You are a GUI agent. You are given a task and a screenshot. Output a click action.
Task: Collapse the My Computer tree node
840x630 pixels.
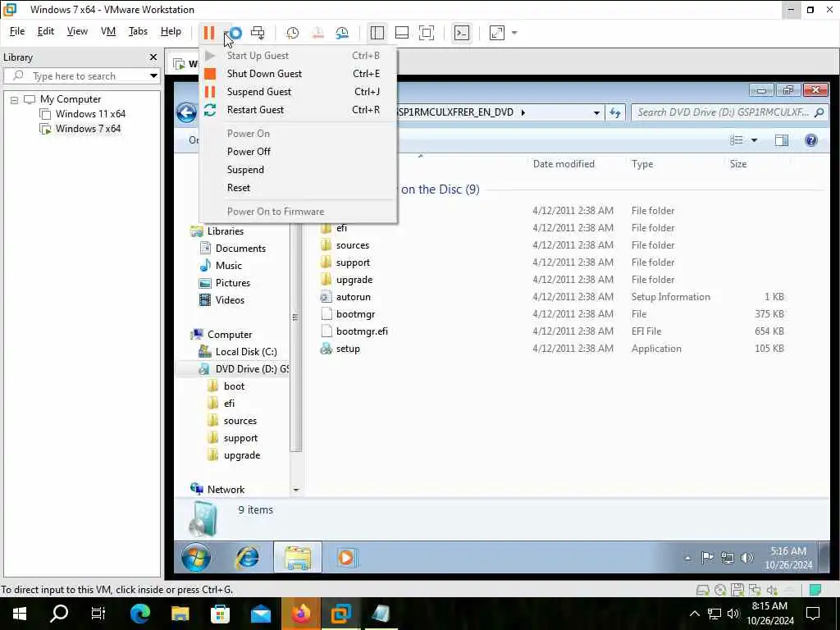pyautogui.click(x=15, y=99)
